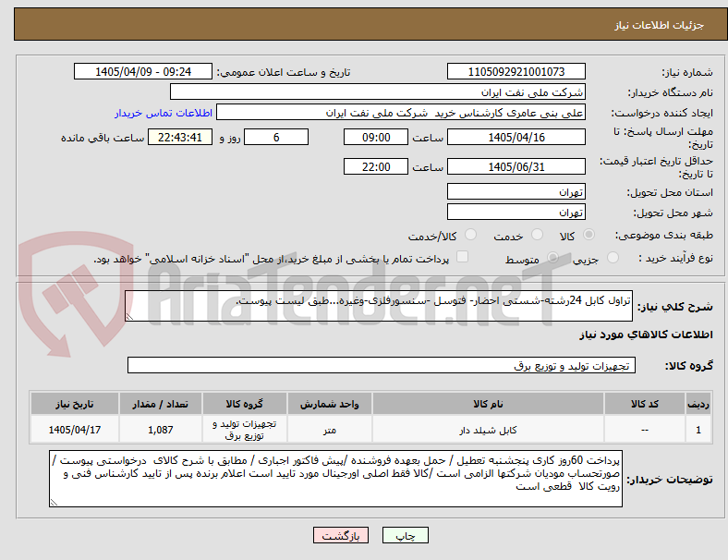Click the نام کالا column header
The image size is (728, 560).
click(x=488, y=404)
